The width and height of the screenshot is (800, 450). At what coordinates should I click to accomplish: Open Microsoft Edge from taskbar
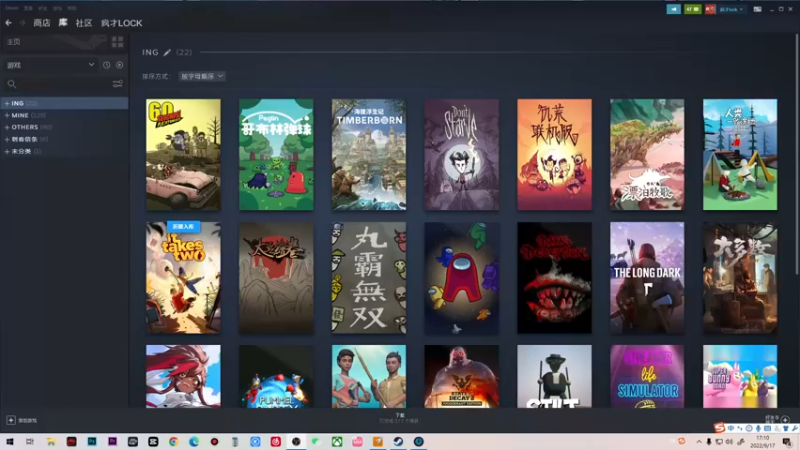[194, 441]
